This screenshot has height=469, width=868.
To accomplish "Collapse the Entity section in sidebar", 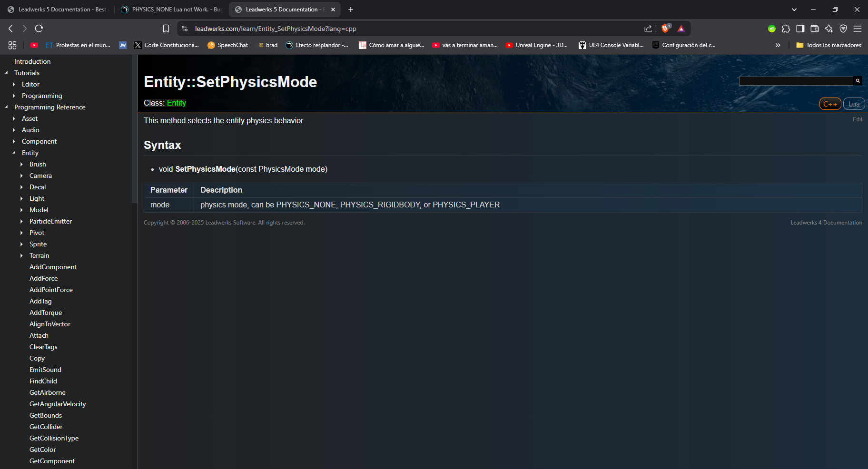I will coord(14,153).
